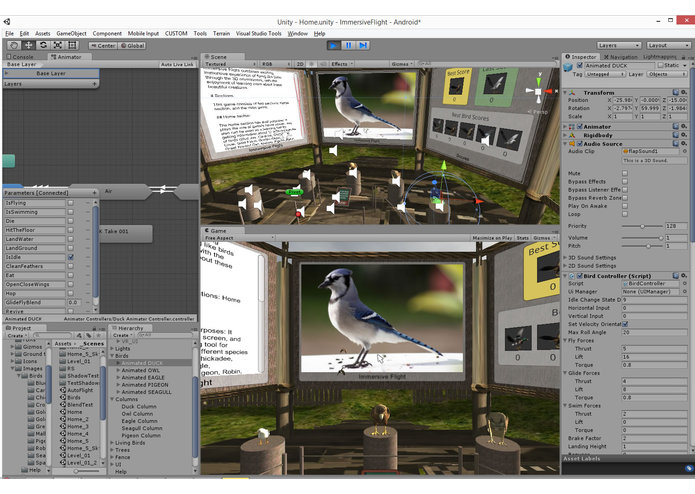Open the Terrain menu
695x494 pixels.
[x=221, y=34]
